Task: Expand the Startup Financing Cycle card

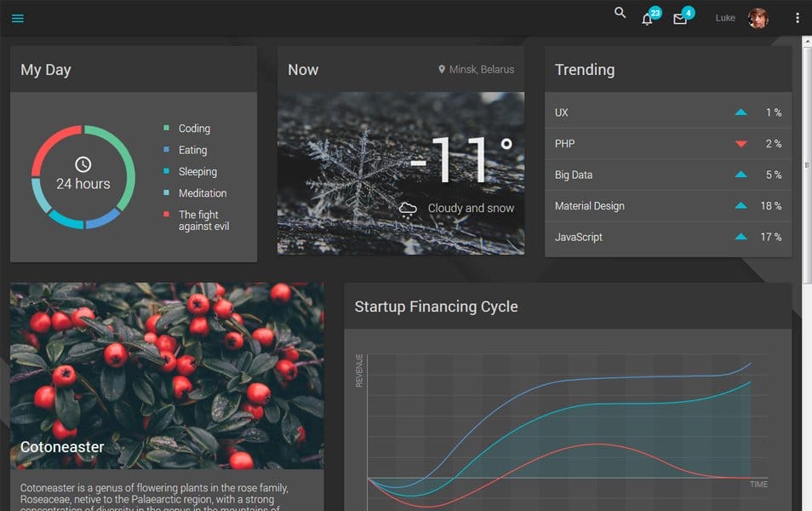Action: (436, 306)
